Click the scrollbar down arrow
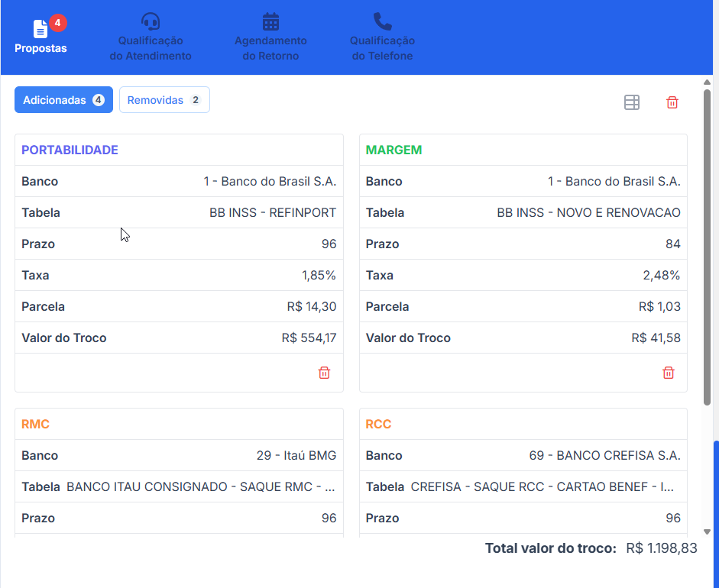This screenshot has width=719, height=588. coord(708,531)
